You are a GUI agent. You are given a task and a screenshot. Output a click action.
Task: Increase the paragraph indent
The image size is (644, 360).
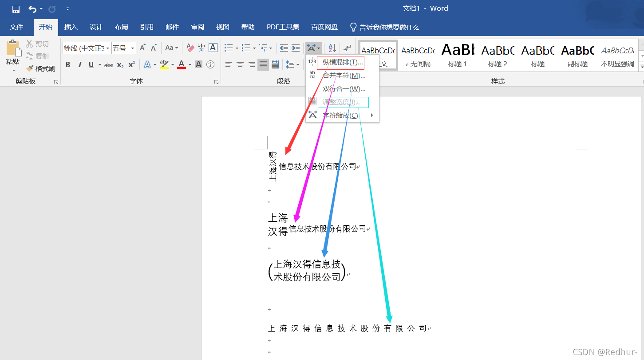point(296,48)
